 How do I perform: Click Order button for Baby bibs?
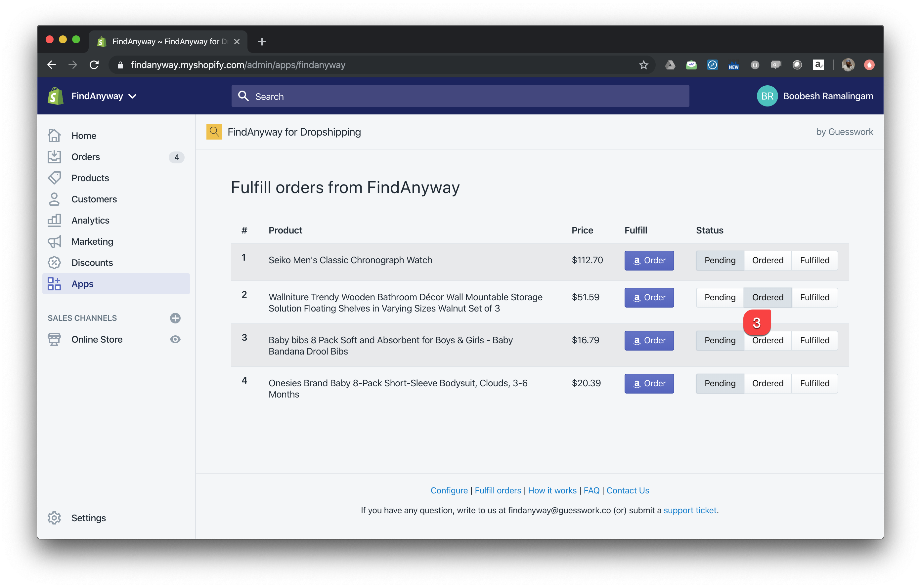click(x=649, y=340)
